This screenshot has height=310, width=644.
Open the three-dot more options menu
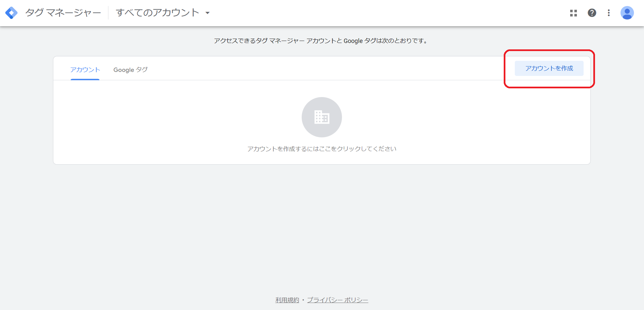tap(609, 13)
